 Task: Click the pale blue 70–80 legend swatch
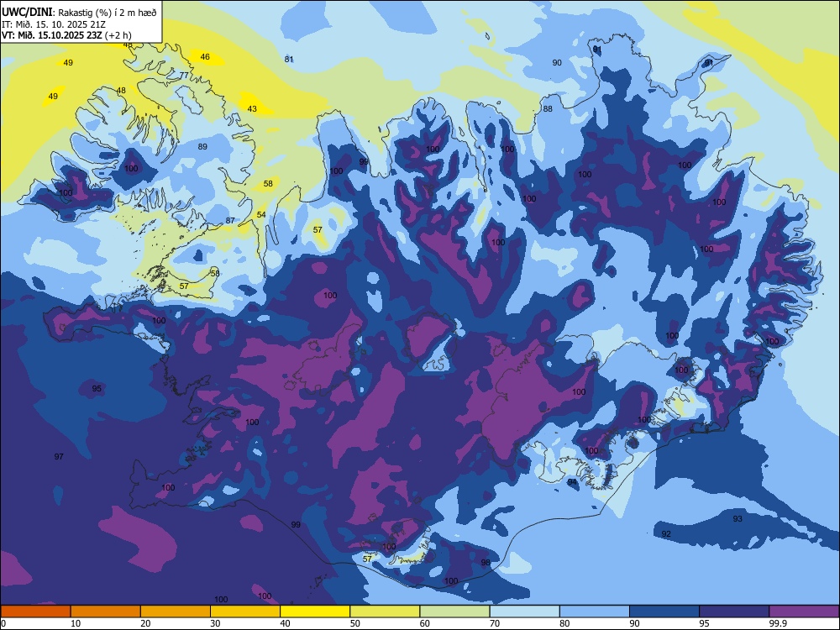[x=525, y=612]
